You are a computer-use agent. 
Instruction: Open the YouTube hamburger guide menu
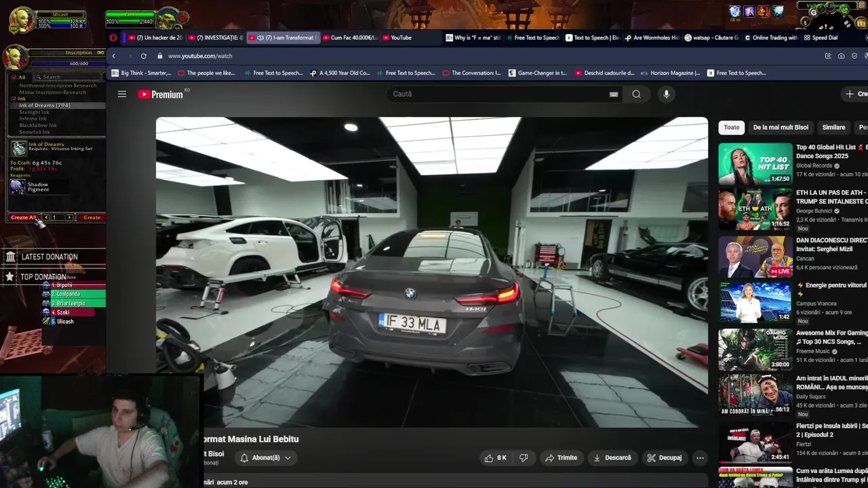click(122, 94)
